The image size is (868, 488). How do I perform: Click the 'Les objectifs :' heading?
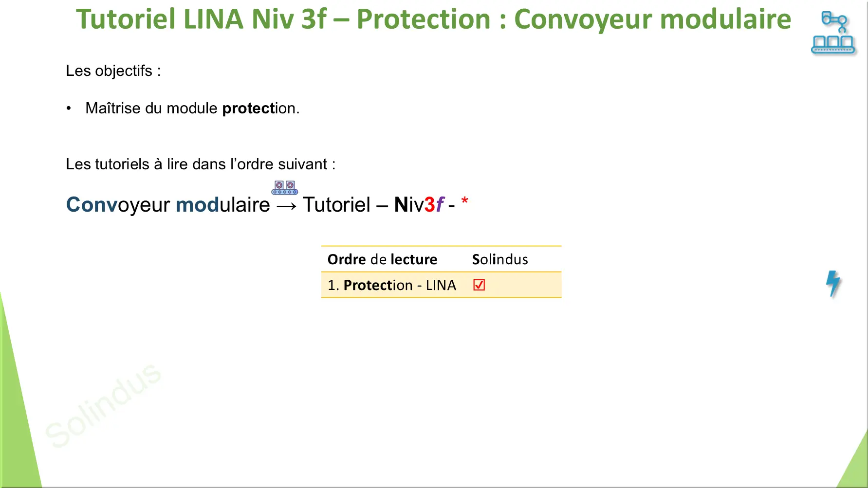pos(113,71)
